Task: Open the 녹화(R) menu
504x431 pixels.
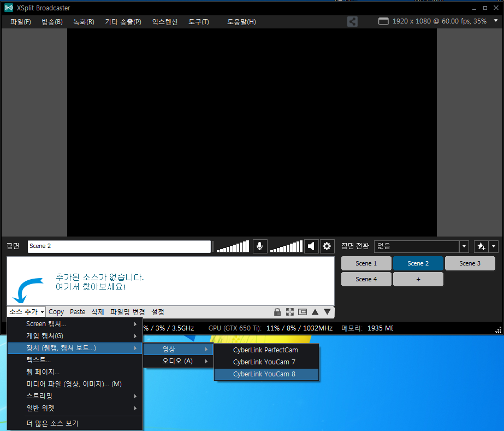Action: click(84, 22)
